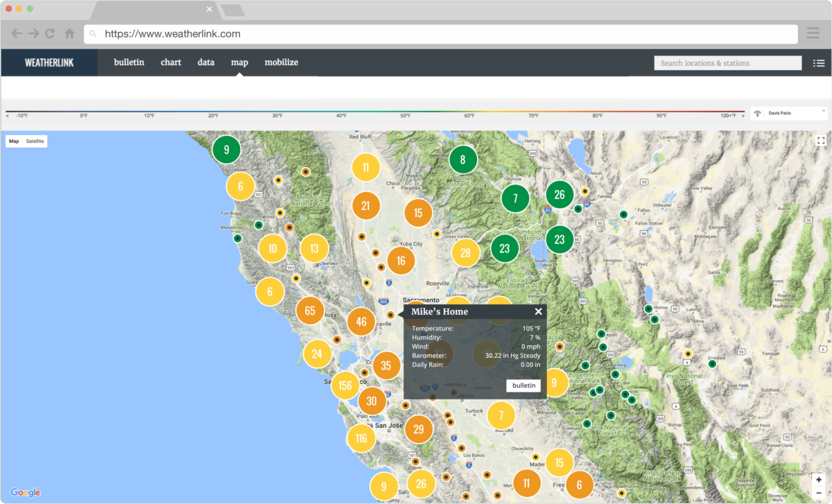Switch to Satellite map view

35,141
